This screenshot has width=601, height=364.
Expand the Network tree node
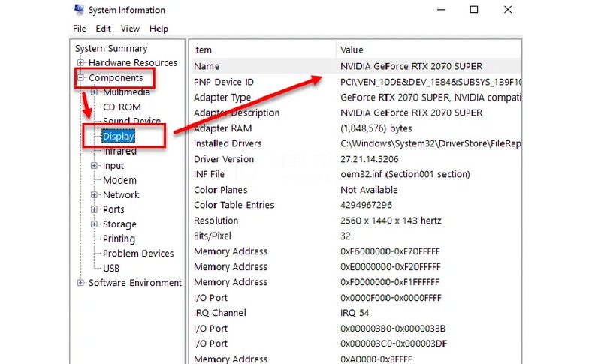[x=95, y=195]
